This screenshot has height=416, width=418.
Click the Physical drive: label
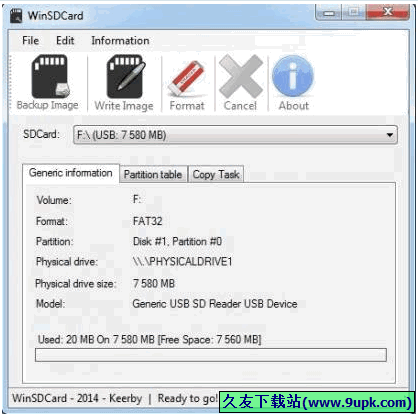(x=67, y=262)
